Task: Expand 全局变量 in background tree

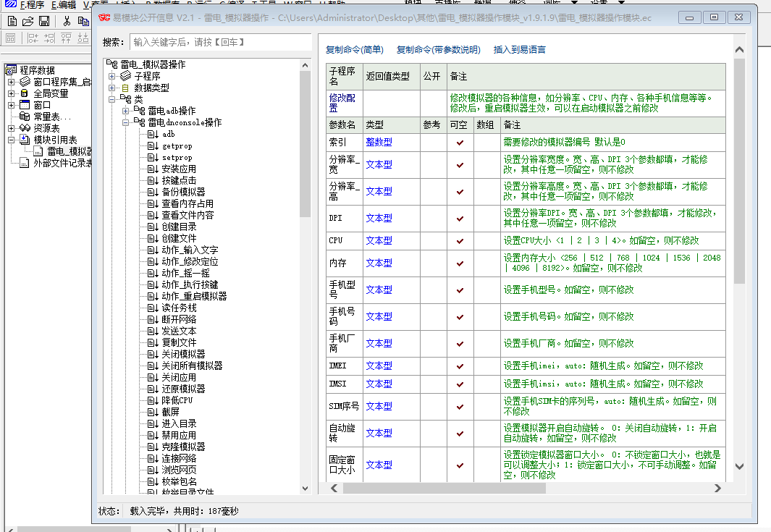Action: [x=12, y=93]
